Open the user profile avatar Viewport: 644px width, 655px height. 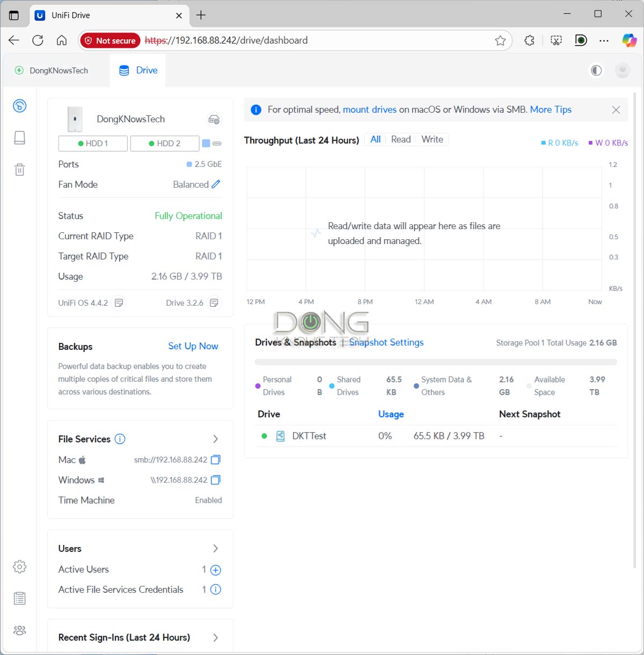(623, 70)
